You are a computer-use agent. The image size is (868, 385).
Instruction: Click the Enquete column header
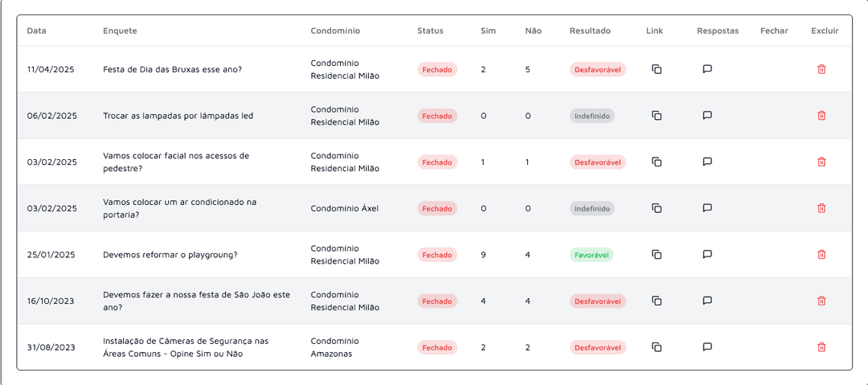120,31
